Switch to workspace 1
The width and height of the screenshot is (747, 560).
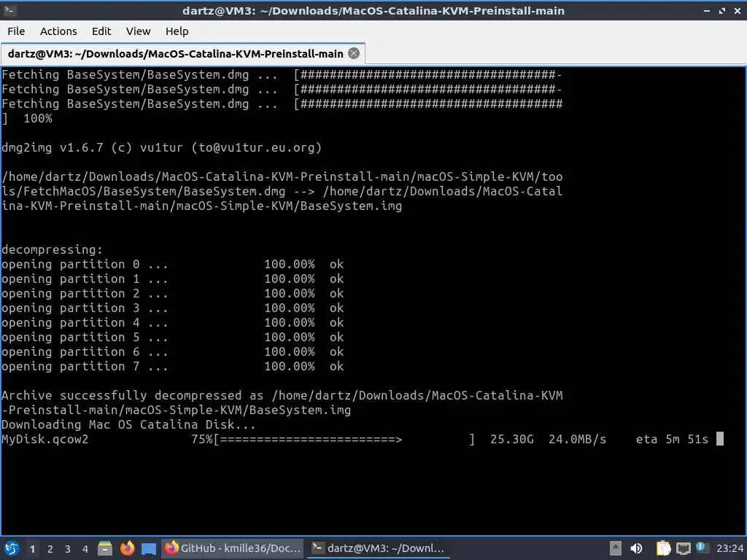(x=32, y=549)
